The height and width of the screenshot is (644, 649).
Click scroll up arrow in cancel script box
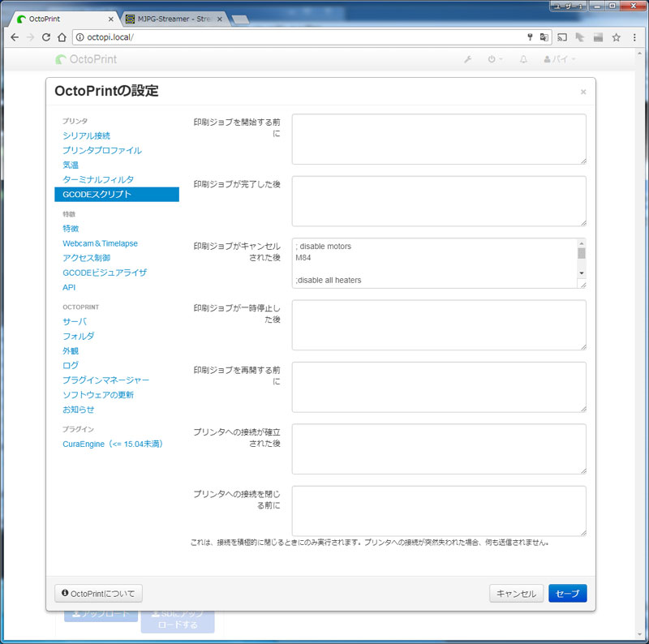point(582,243)
